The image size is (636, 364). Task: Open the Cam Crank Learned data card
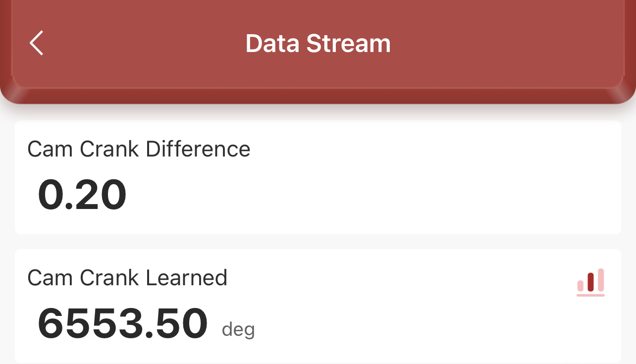pyautogui.click(x=318, y=306)
